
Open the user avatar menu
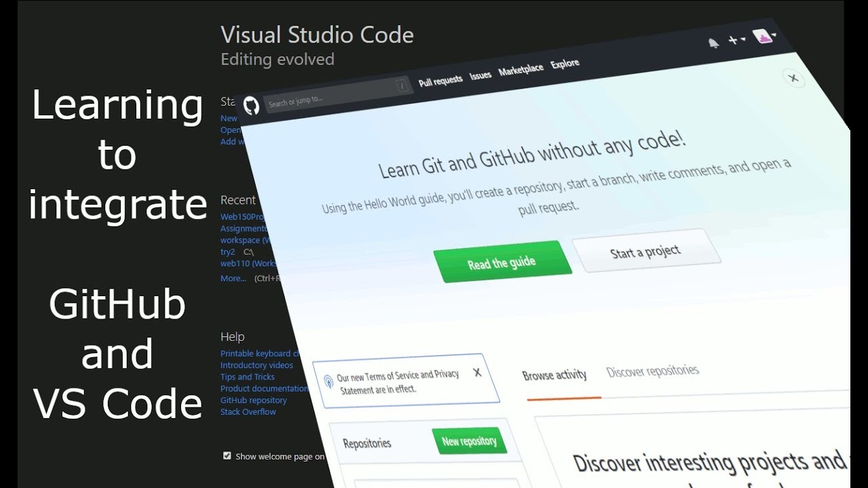point(764,36)
